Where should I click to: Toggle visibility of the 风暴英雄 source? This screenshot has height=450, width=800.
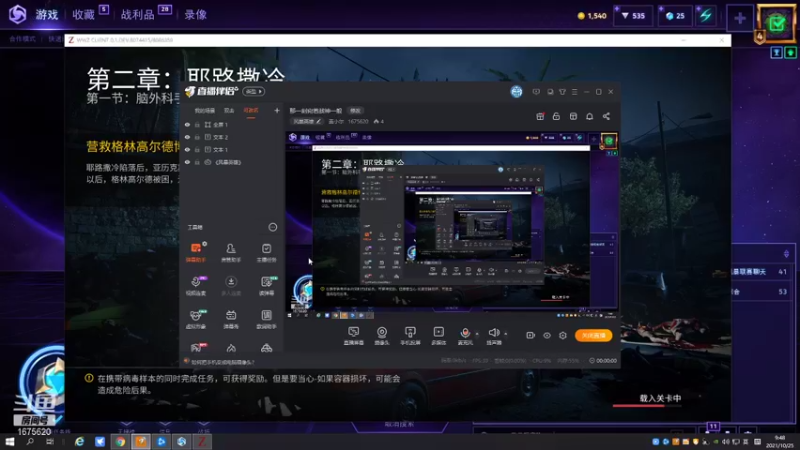pos(187,162)
